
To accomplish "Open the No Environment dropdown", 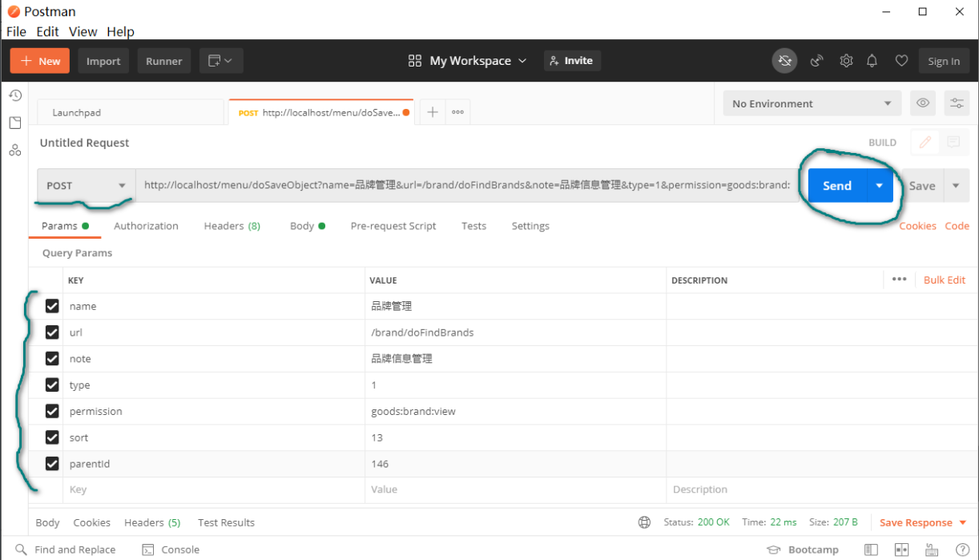I will pos(812,103).
